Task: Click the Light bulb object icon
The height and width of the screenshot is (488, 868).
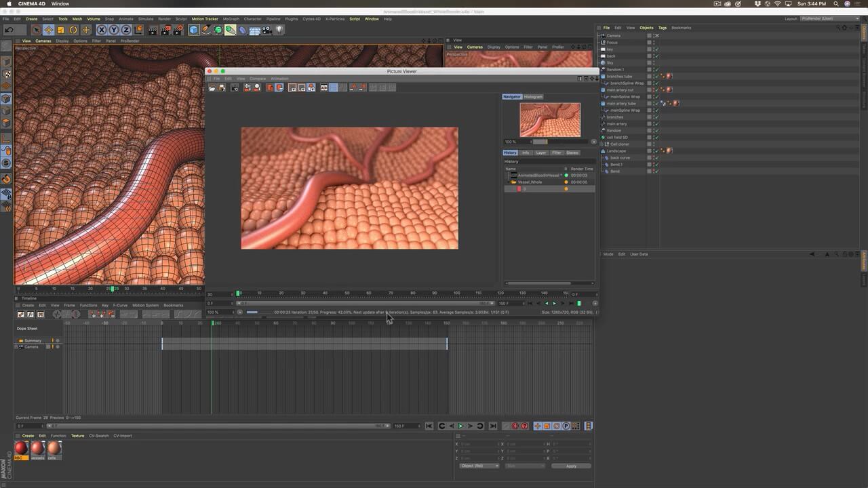Action: (279, 30)
